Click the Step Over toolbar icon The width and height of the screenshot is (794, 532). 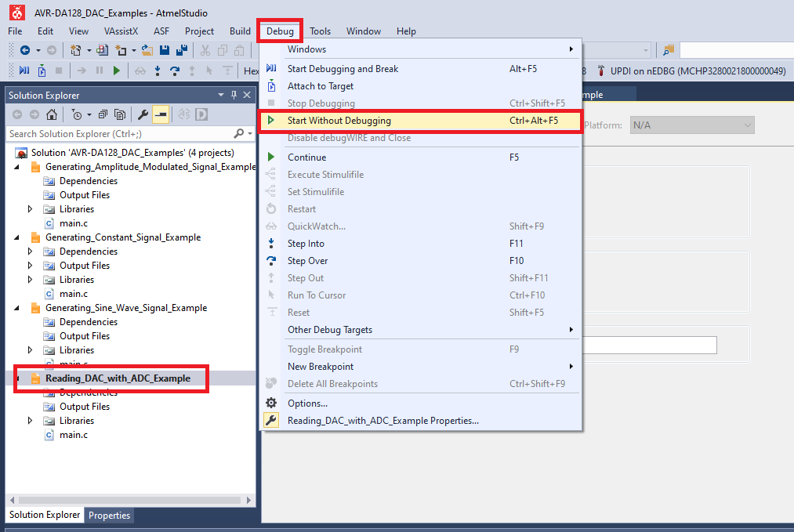[175, 71]
